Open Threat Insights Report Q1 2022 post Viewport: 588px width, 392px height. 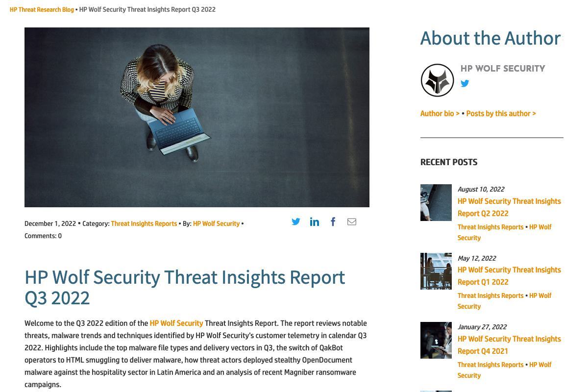tap(509, 276)
